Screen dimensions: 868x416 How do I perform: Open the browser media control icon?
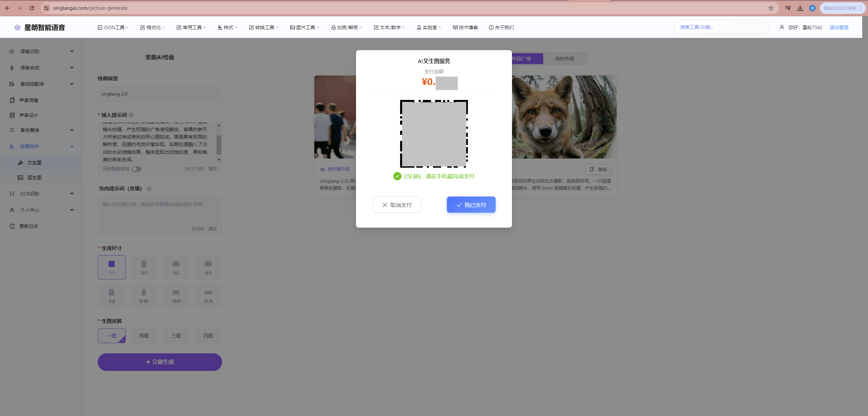[x=788, y=8]
